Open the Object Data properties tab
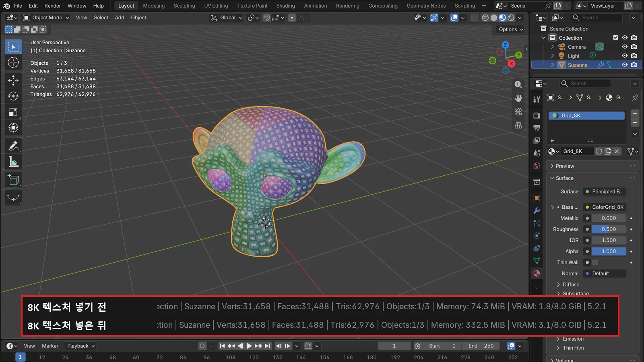Image resolution: width=644 pixels, height=362 pixels. 537,261
